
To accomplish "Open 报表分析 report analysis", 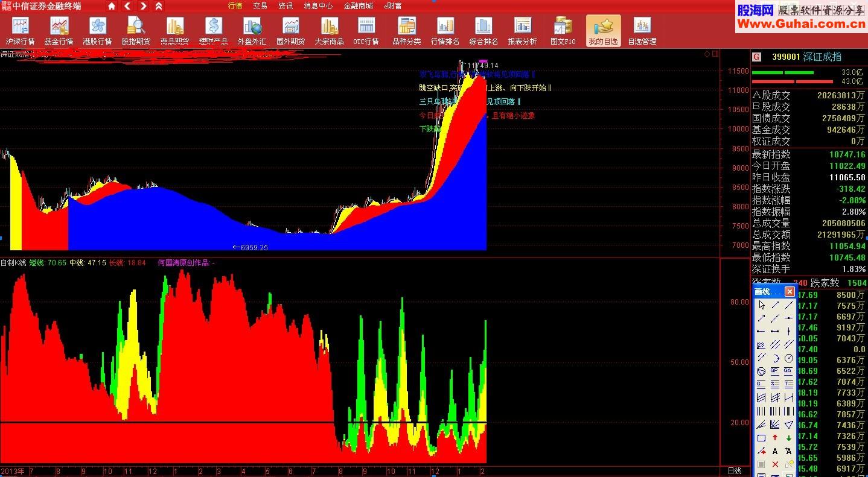I will pos(522,30).
